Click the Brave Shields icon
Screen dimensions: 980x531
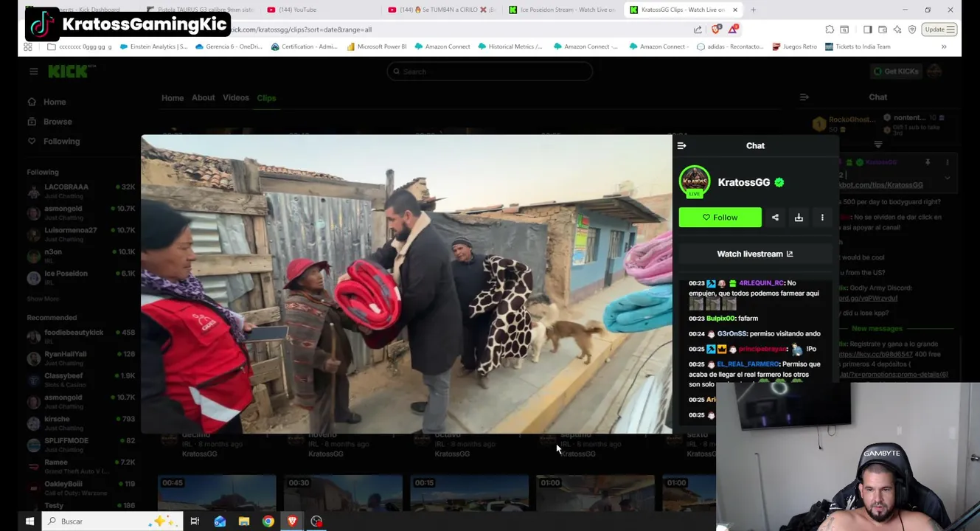click(717, 29)
